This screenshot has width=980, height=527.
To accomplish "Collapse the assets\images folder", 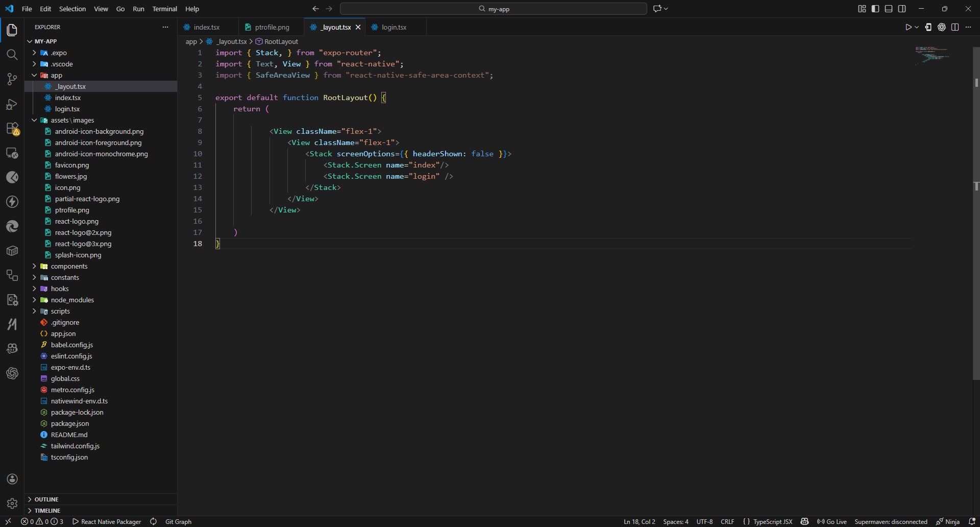I will click(72, 120).
